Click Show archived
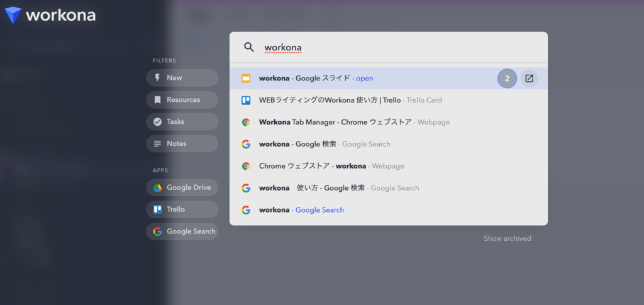Image resolution: width=644 pixels, height=305 pixels. (x=508, y=238)
